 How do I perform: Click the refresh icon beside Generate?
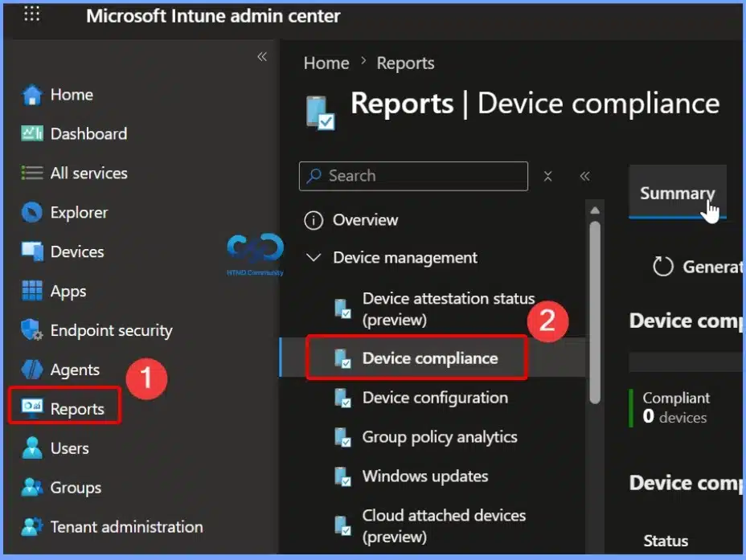pyautogui.click(x=662, y=267)
